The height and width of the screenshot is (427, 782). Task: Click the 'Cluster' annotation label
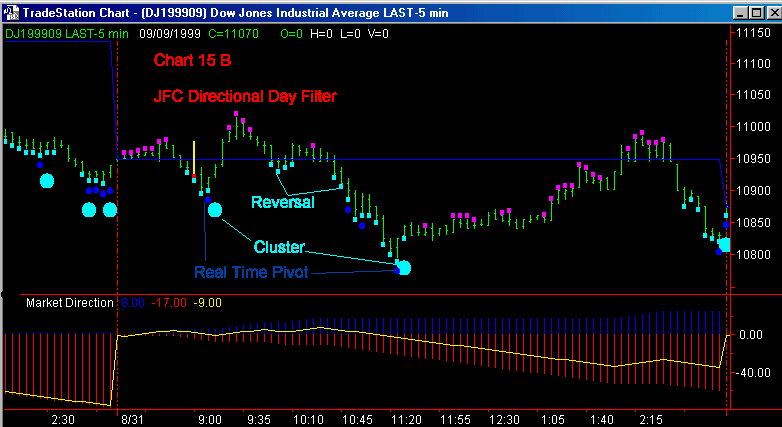point(279,246)
